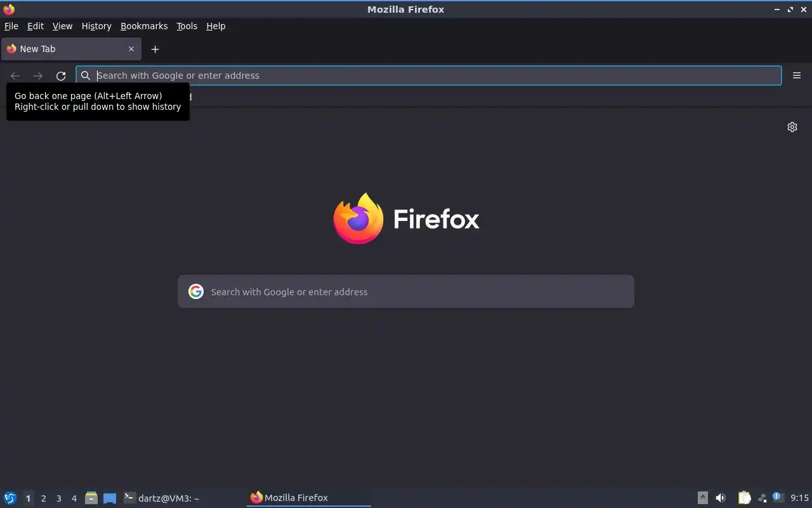This screenshot has height=508, width=812.
Task: Open the File menu
Action: 11,26
